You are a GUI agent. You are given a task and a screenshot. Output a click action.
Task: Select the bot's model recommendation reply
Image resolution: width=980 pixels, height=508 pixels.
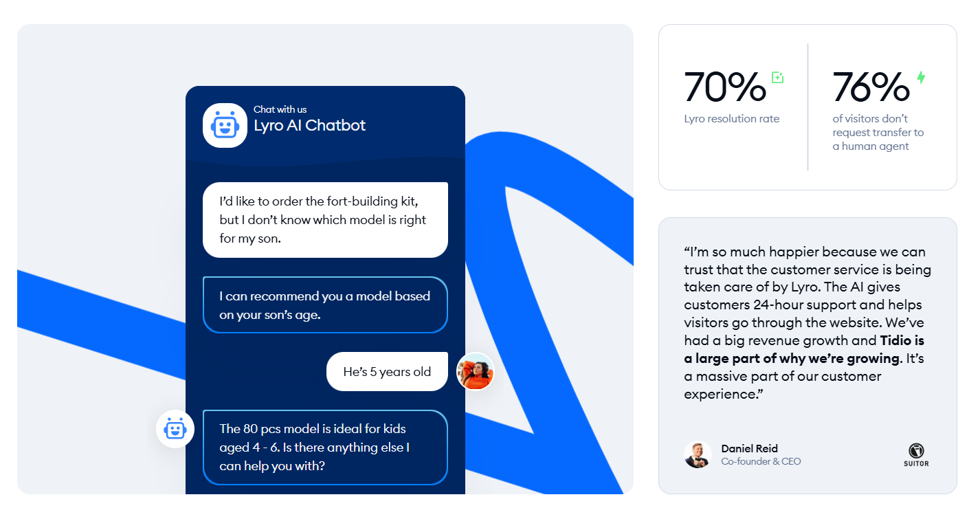click(325, 305)
